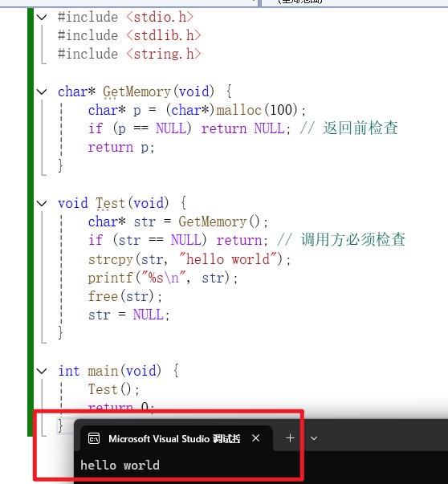The height and width of the screenshot is (484, 448).
Task: Click malloc in the GetMemory body
Action: 239,110
